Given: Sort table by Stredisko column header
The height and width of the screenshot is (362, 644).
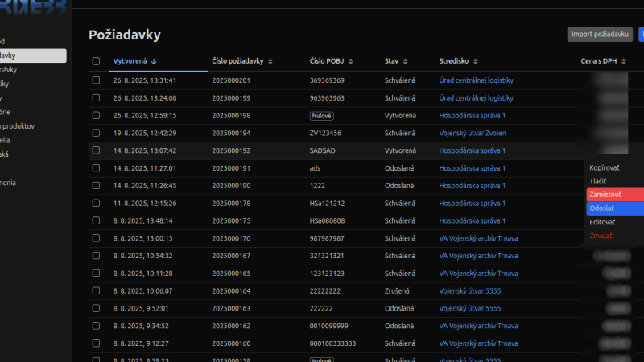Looking at the screenshot, I should click(453, 61).
